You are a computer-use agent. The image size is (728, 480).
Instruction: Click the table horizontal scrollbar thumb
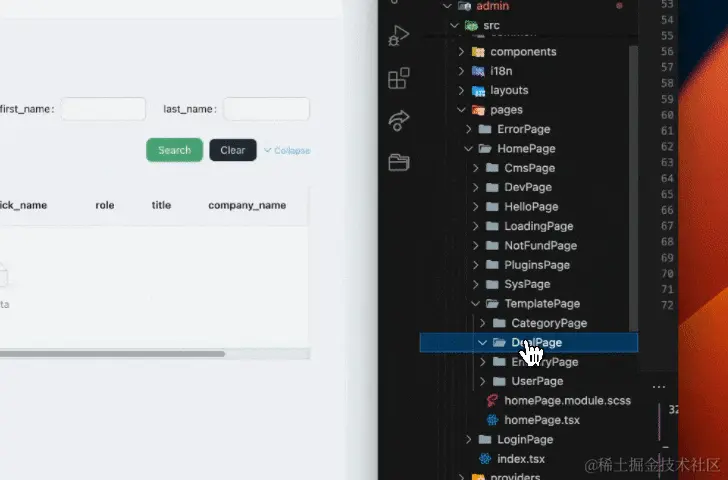click(112, 354)
